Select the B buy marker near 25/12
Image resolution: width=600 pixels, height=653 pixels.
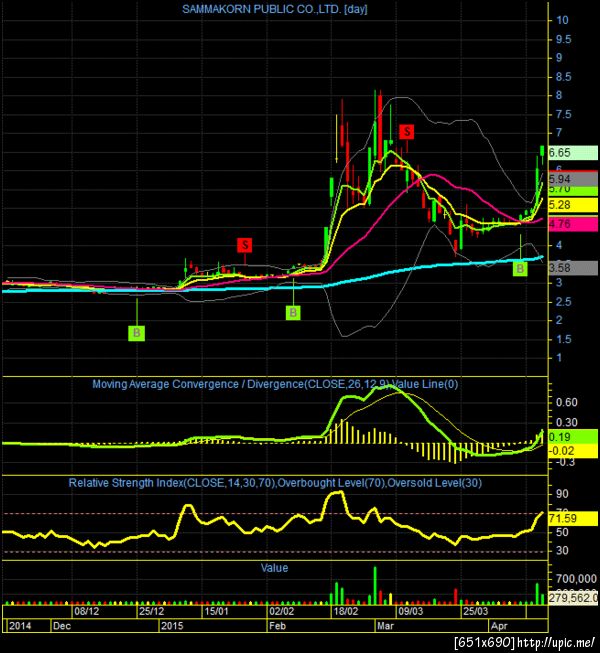click(x=137, y=333)
